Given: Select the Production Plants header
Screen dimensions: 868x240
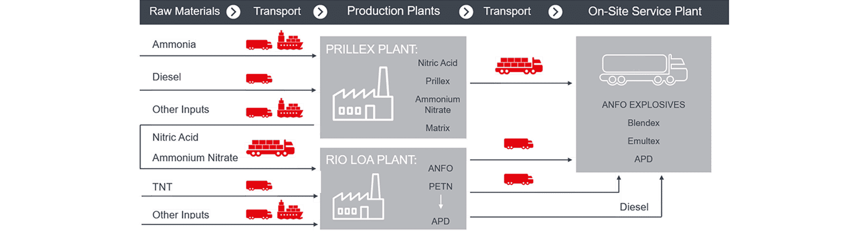Looking at the screenshot, I should coord(393,11).
